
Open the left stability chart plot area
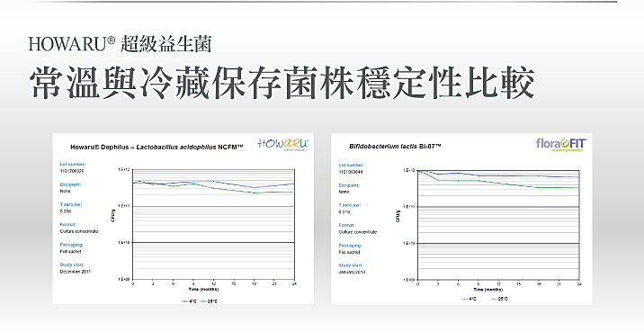(x=213, y=224)
